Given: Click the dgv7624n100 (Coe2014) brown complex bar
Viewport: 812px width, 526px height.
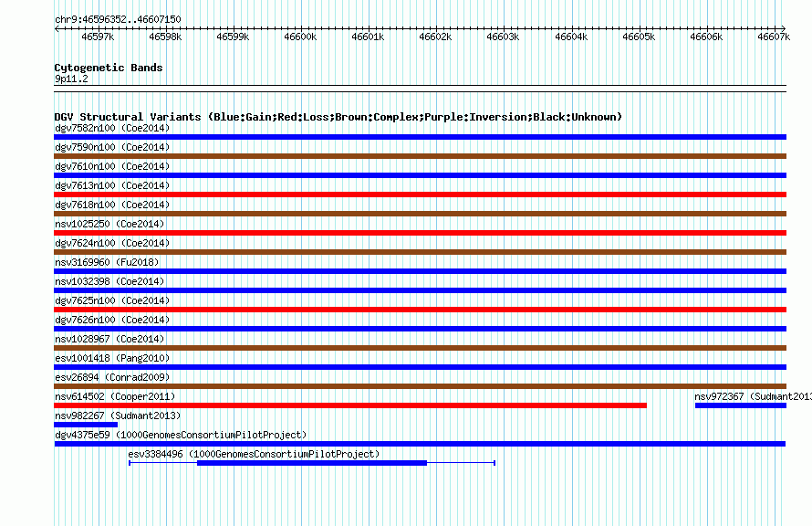Looking at the screenshot, I should click(x=420, y=252).
